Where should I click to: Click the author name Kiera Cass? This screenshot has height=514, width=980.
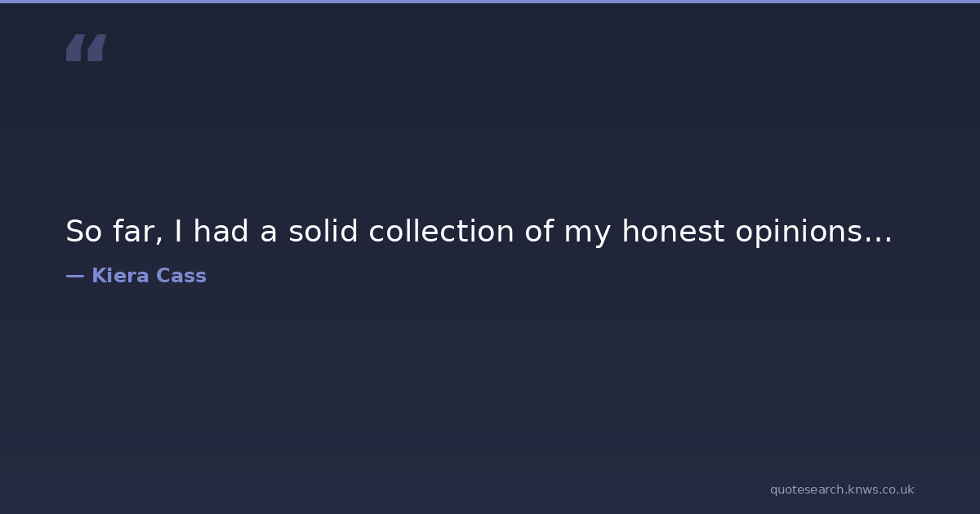[149, 276]
